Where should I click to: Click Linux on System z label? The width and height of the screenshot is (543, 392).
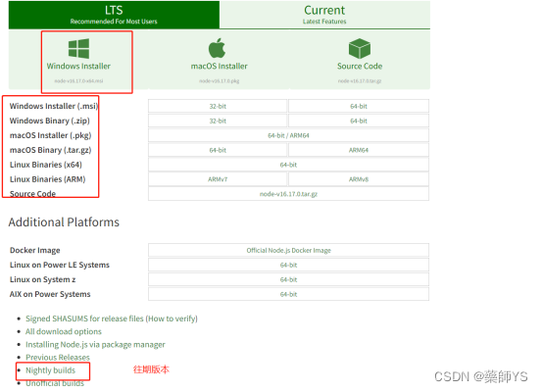tap(42, 279)
